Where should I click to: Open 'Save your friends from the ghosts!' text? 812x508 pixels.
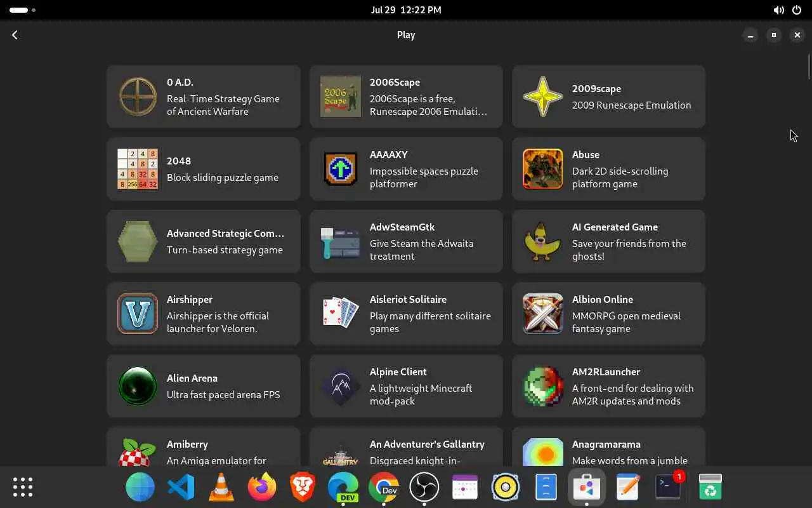[x=629, y=250]
